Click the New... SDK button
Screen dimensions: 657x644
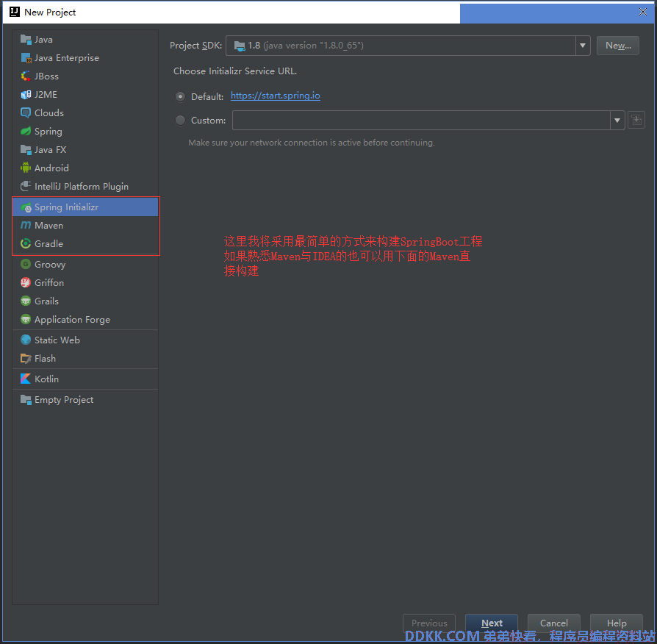pos(617,46)
